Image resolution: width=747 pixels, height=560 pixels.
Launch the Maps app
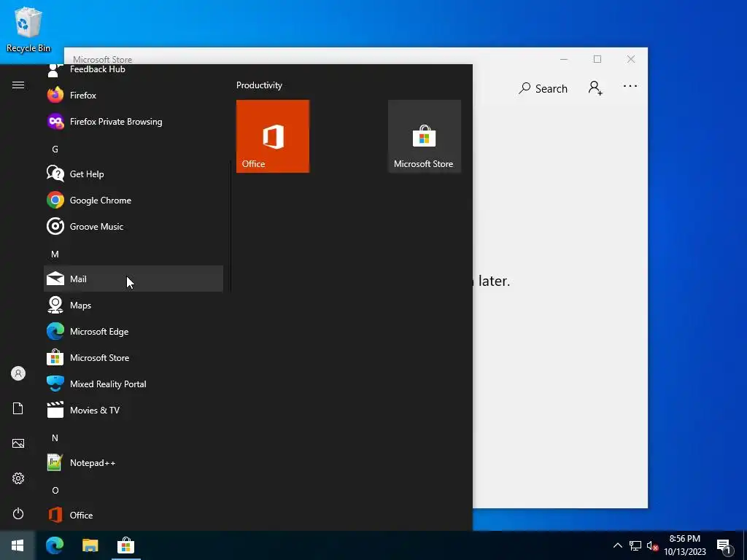(x=133, y=305)
